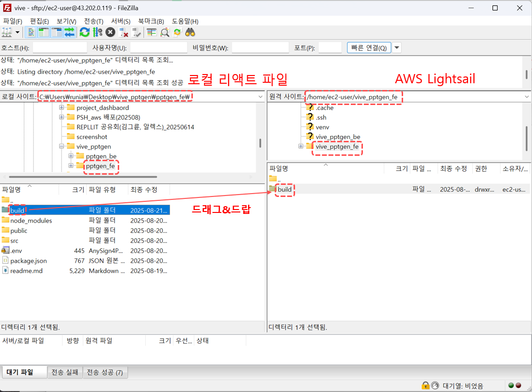The width and height of the screenshot is (532, 392).
Task: Toggle the transfer queue display
Action: coord(69,32)
